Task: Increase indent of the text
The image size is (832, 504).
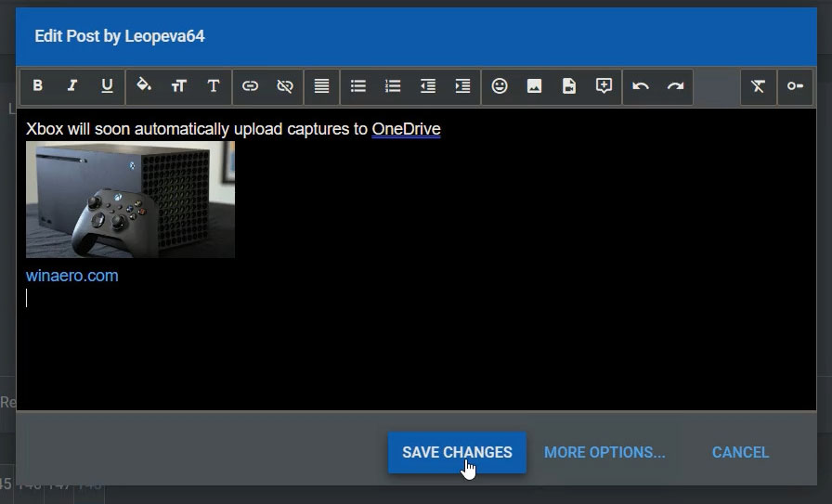Action: [462, 86]
